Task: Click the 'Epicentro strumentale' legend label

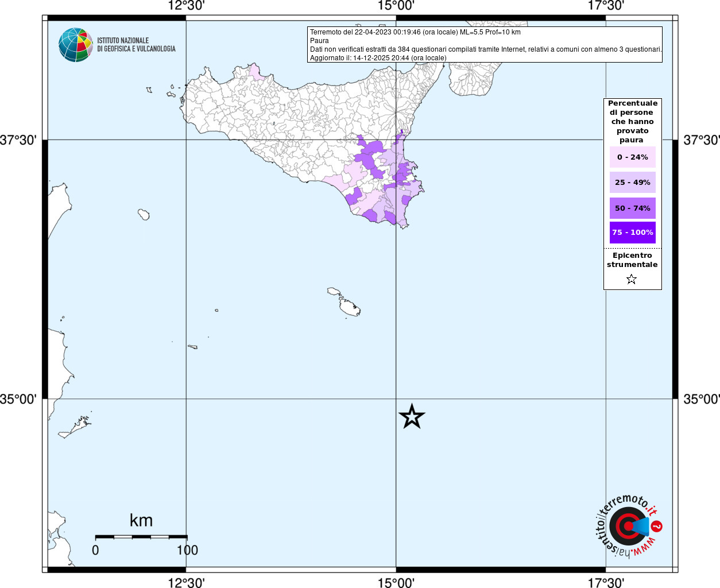Action: click(x=632, y=260)
